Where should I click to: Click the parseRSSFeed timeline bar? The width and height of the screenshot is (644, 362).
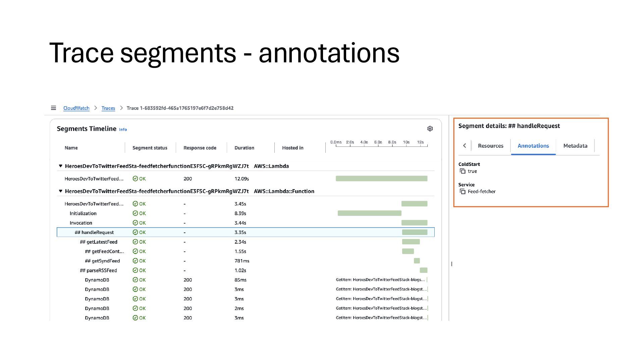[423, 270]
